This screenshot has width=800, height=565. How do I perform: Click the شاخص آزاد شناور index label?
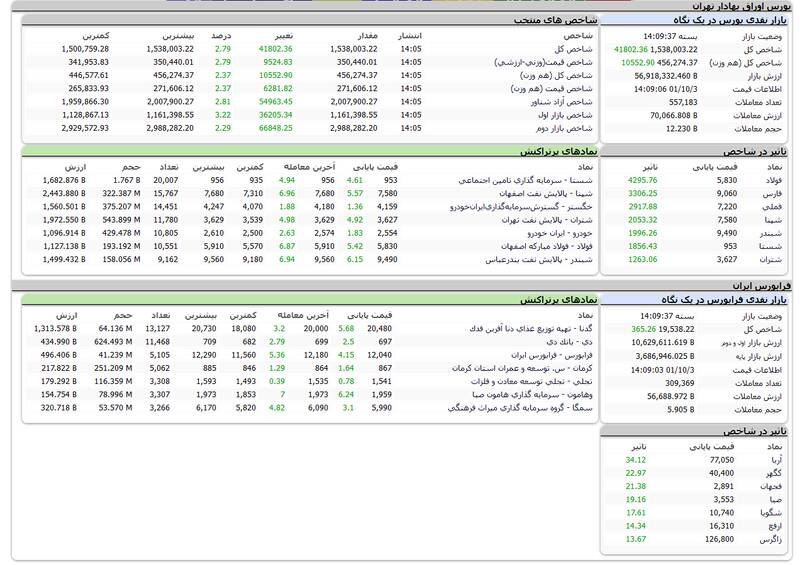[561, 102]
